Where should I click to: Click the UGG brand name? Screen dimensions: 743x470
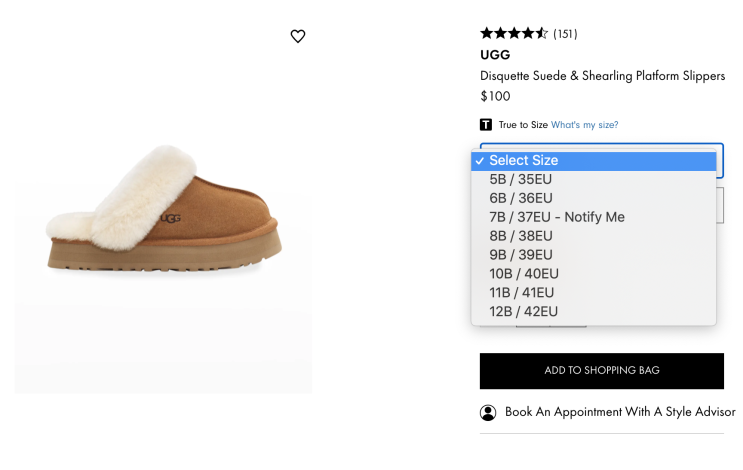pos(495,55)
